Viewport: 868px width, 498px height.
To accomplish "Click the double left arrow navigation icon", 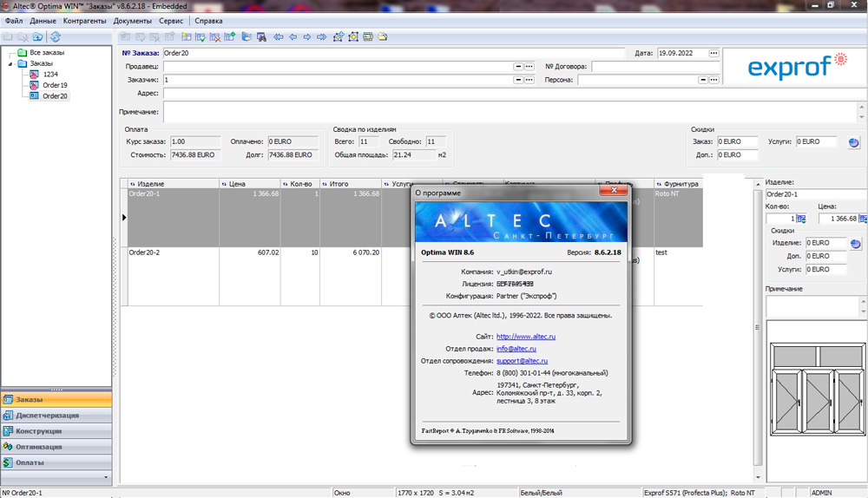I will [279, 37].
